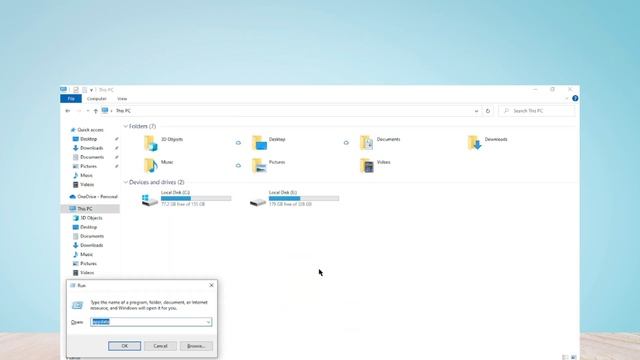The width and height of the screenshot is (640, 360).
Task: Go forward with the Forward arrow
Action: click(x=79, y=111)
